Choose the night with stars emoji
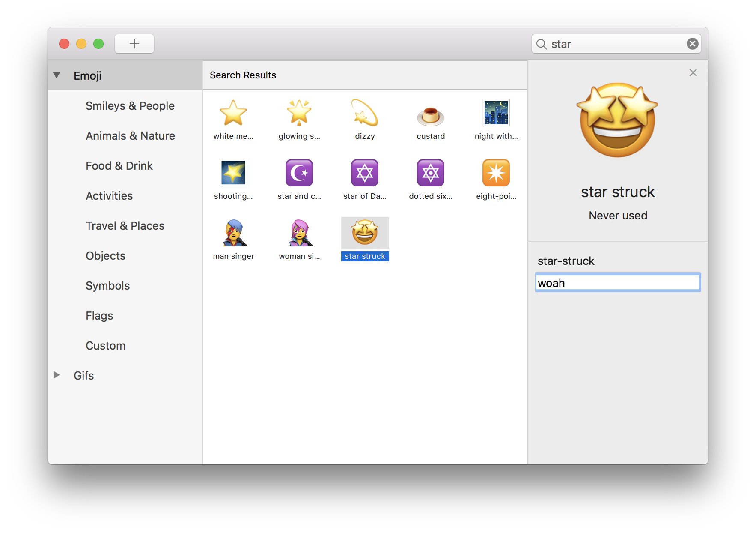This screenshot has width=756, height=533. (x=496, y=113)
